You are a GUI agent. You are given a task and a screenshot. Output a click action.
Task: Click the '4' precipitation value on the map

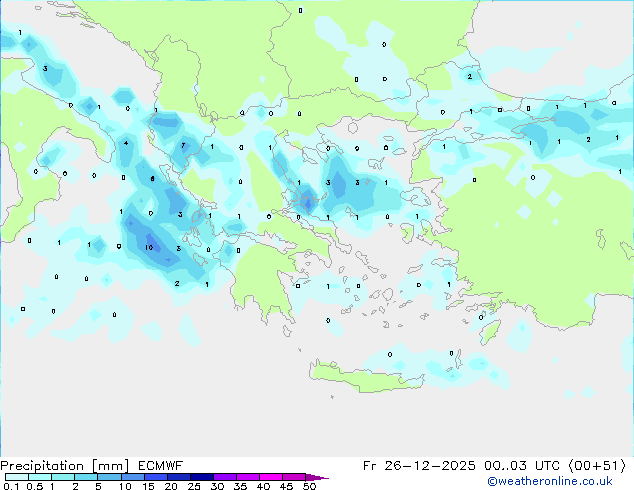pyautogui.click(x=126, y=143)
